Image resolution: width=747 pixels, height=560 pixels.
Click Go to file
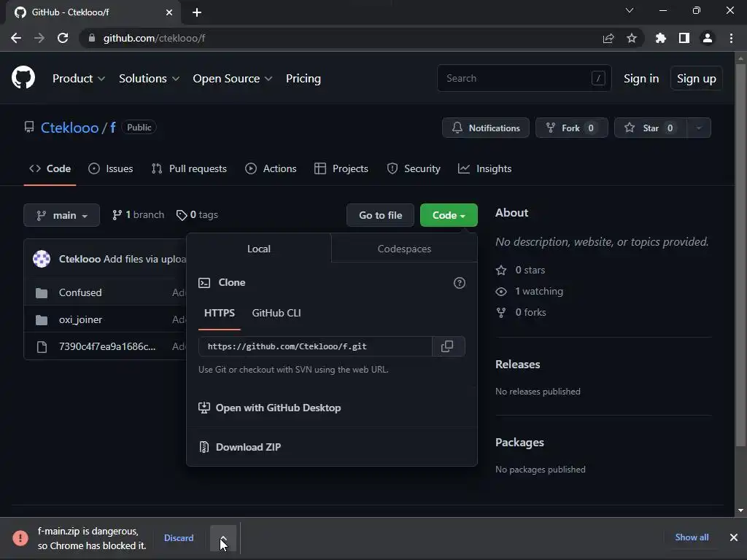click(x=380, y=215)
